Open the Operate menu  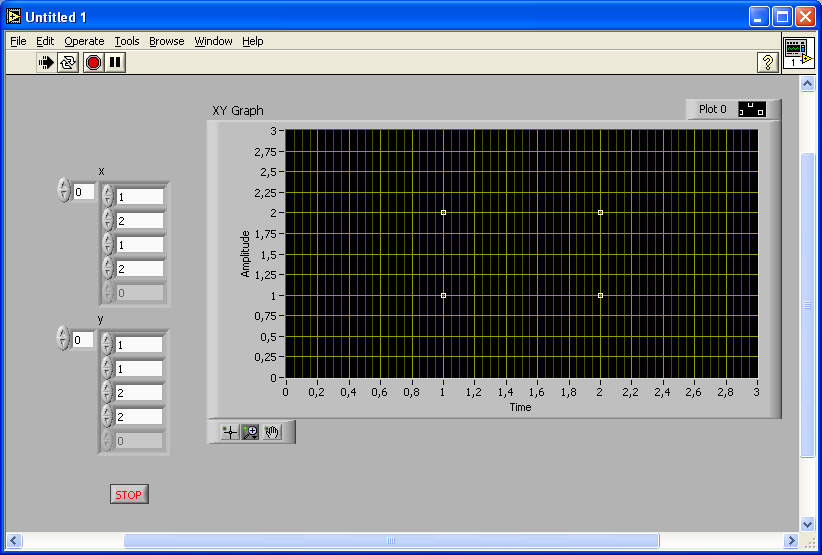(x=84, y=41)
